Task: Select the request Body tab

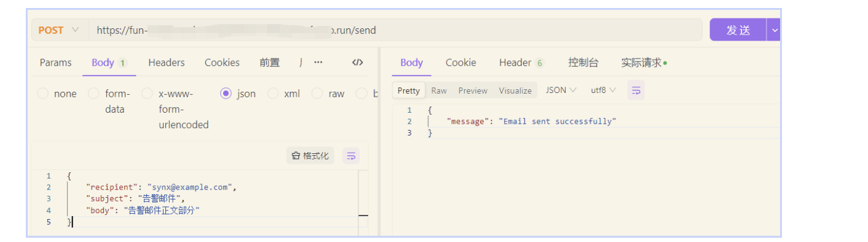Action: pyautogui.click(x=109, y=63)
